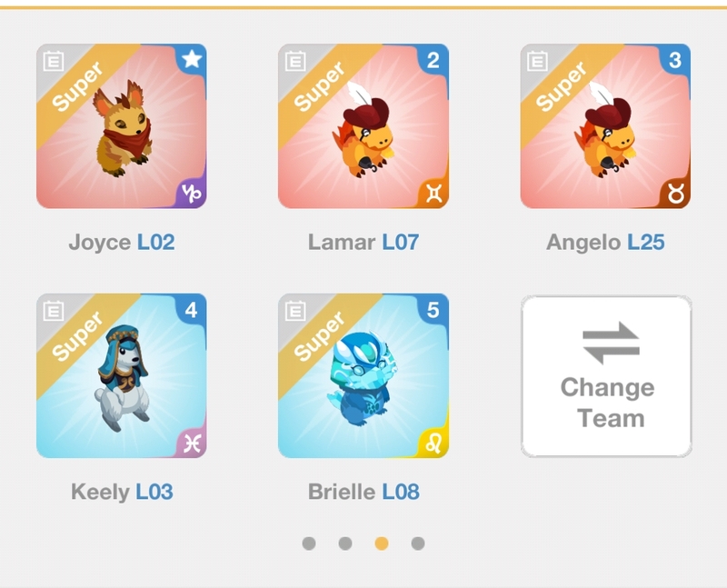Go to the second page dot
This screenshot has width=727, height=588.
click(x=345, y=543)
